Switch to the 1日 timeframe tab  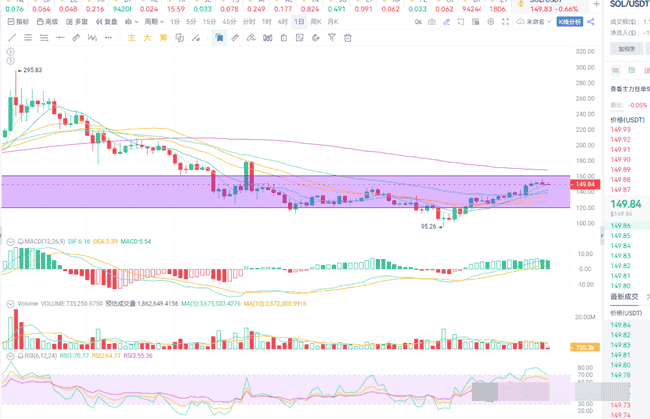coord(299,21)
